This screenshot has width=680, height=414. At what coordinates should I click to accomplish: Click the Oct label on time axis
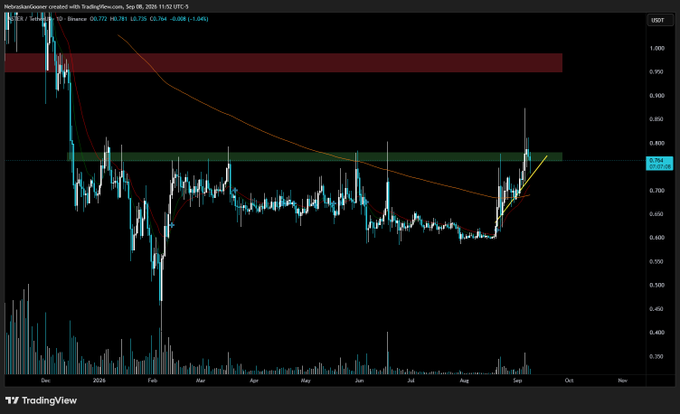click(569, 381)
